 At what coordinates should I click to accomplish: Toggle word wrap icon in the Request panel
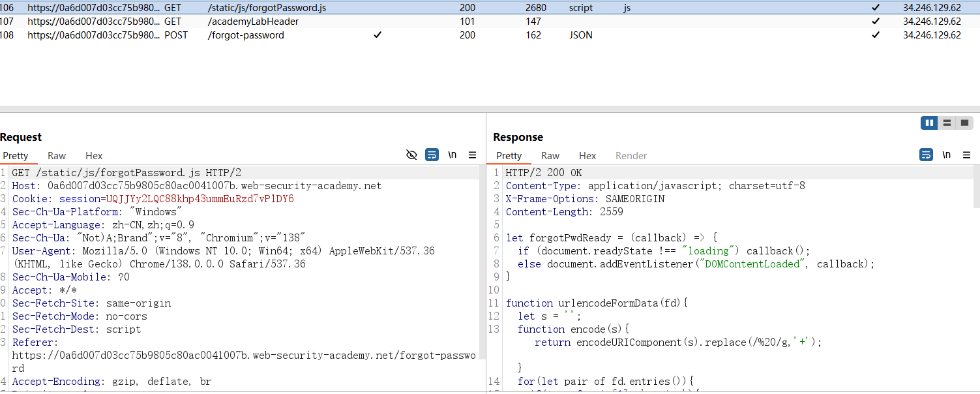coord(432,155)
